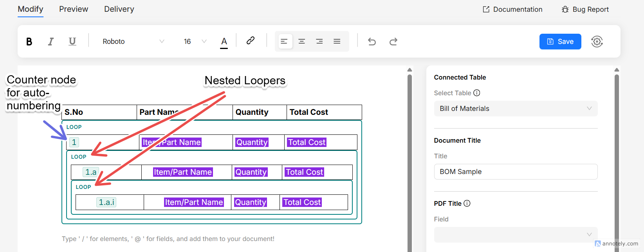The width and height of the screenshot is (644, 252).
Task: Toggle underline formatting
Action: (x=72, y=42)
